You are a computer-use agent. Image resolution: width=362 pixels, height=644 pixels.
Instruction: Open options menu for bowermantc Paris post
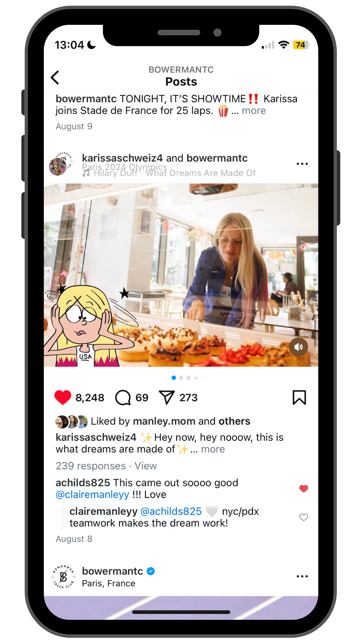[302, 577]
